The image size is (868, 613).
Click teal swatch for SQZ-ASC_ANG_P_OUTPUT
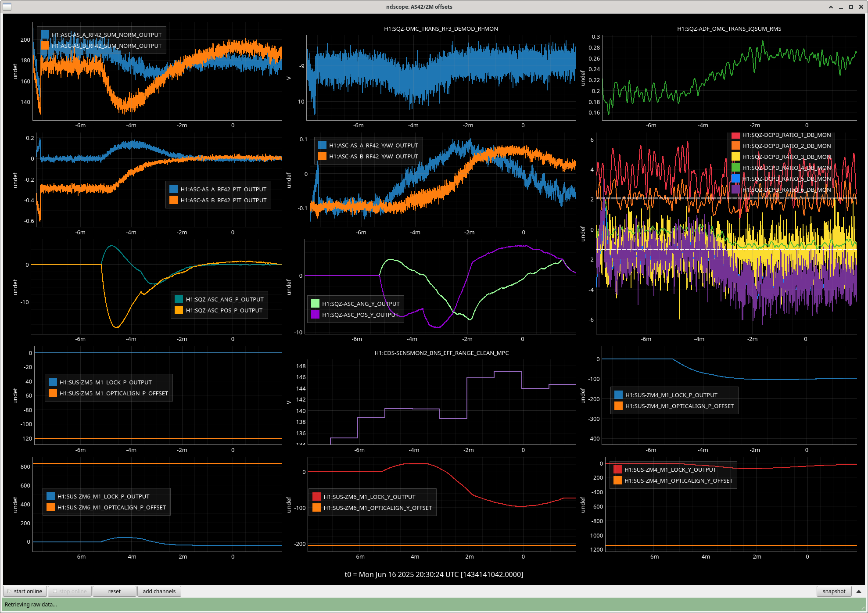[x=179, y=299]
